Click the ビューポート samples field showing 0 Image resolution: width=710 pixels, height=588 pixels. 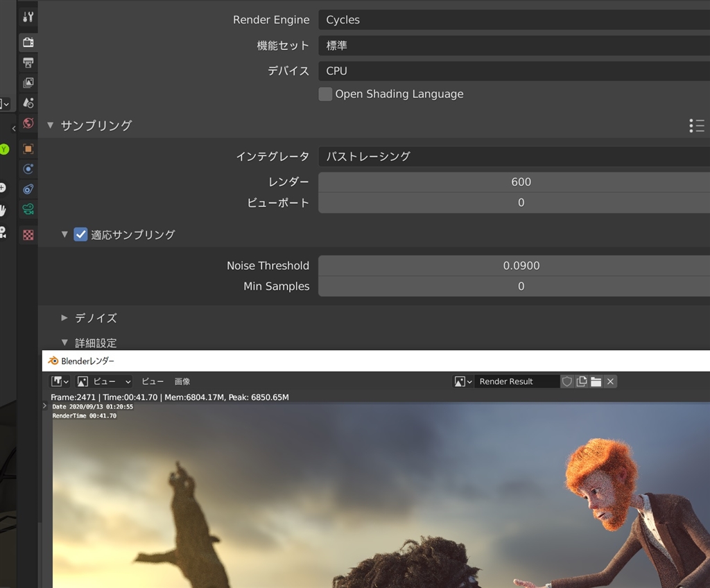[x=514, y=202]
